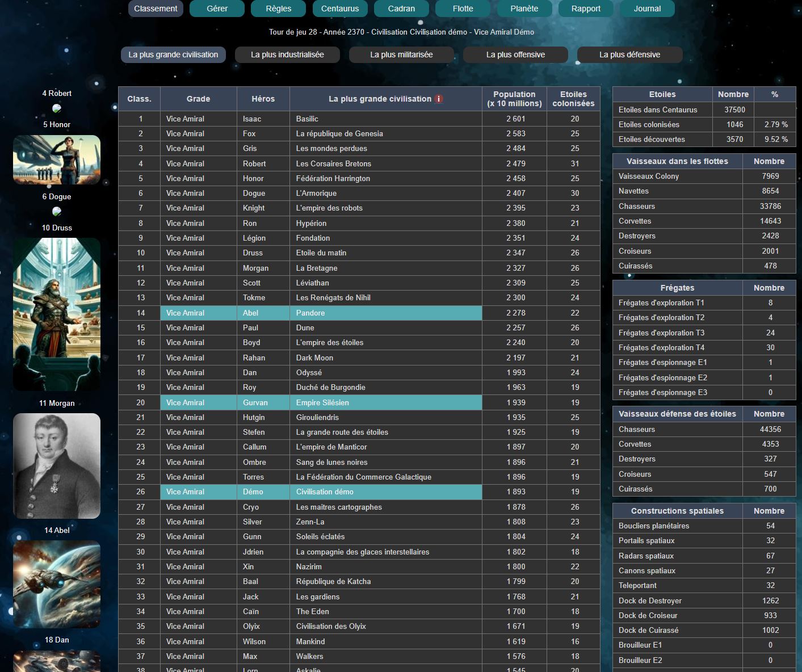Viewport: 802px width, 672px height.
Task: Open the Flotte tab
Action: click(463, 9)
